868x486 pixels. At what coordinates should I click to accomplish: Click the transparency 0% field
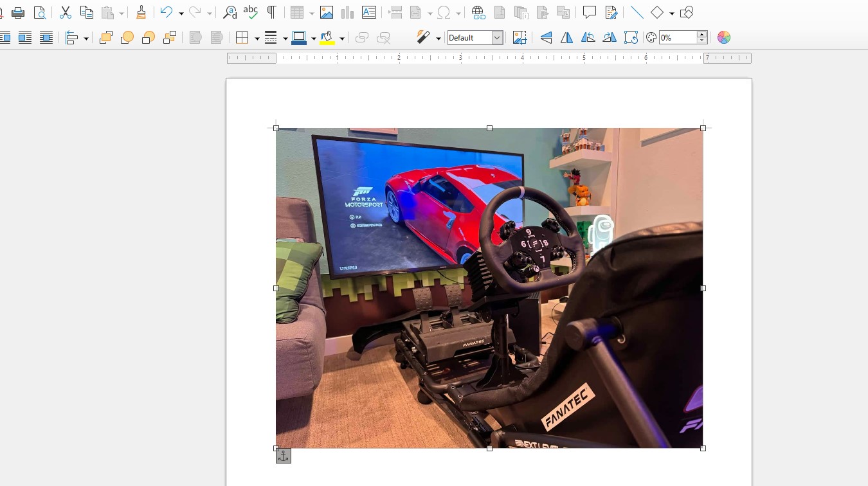678,38
